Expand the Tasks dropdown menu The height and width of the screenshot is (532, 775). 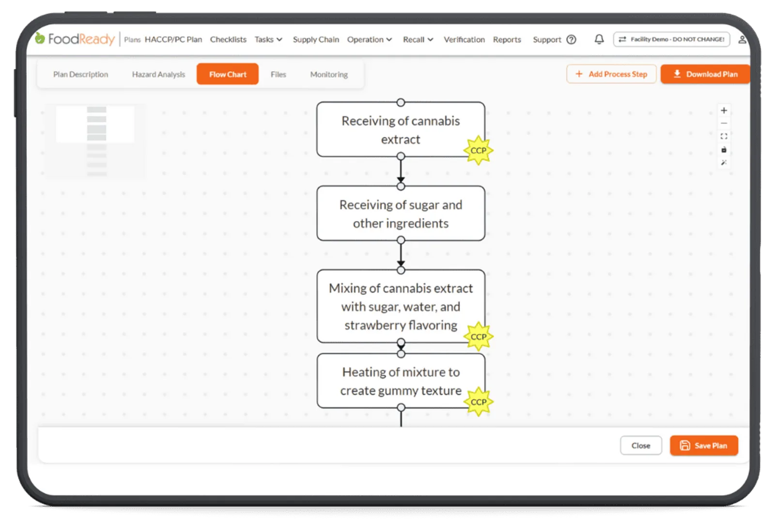pyautogui.click(x=268, y=40)
